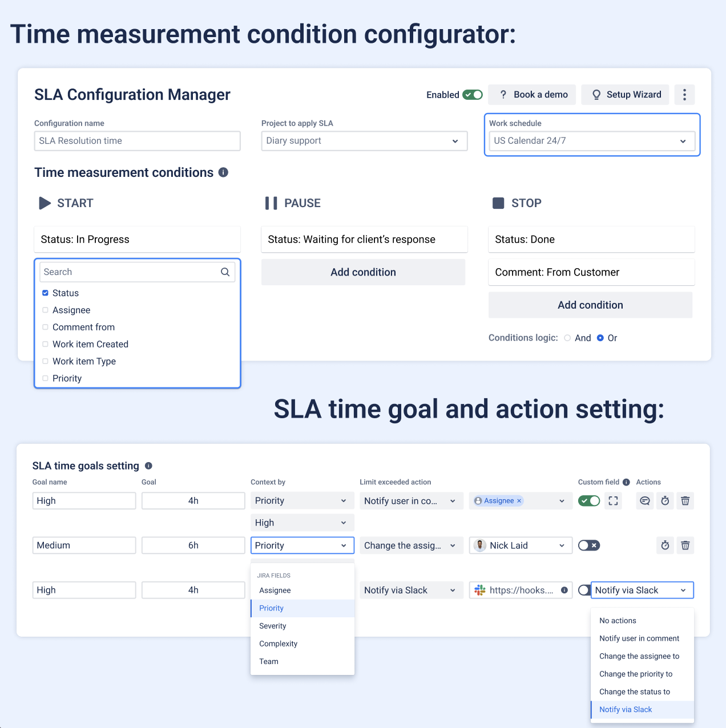Image resolution: width=726 pixels, height=728 pixels.
Task: Open the three-dot more options menu
Action: point(684,95)
